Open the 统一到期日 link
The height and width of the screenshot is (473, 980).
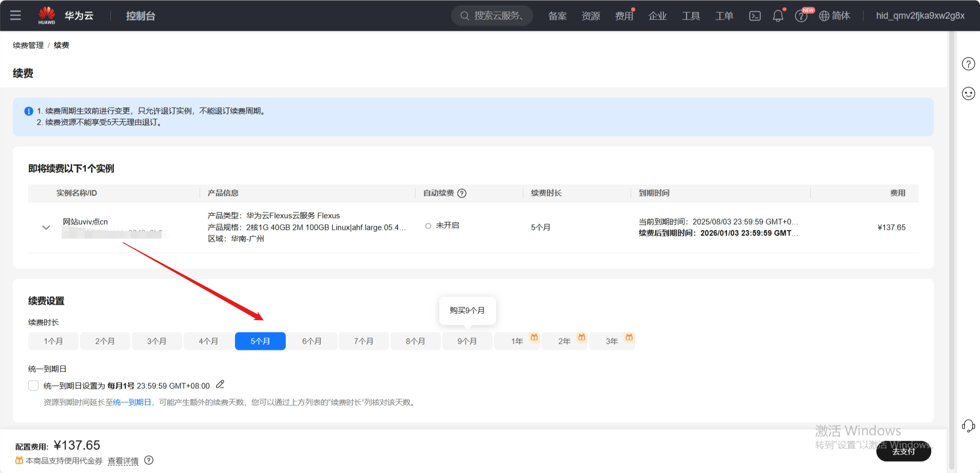point(132,402)
